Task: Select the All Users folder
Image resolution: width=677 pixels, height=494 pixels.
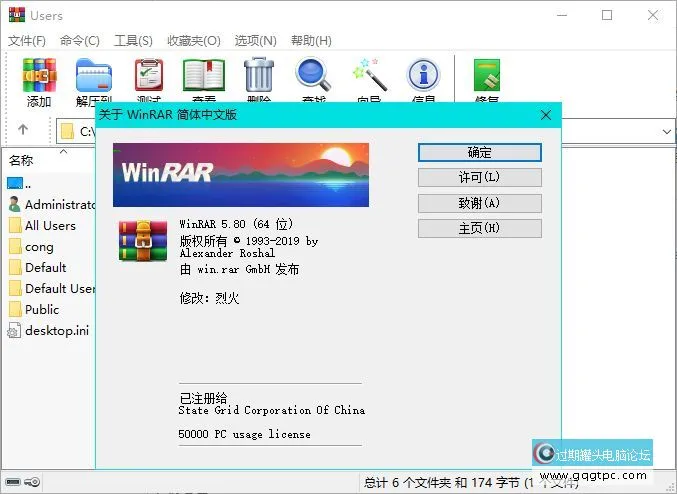Action: coord(42,225)
